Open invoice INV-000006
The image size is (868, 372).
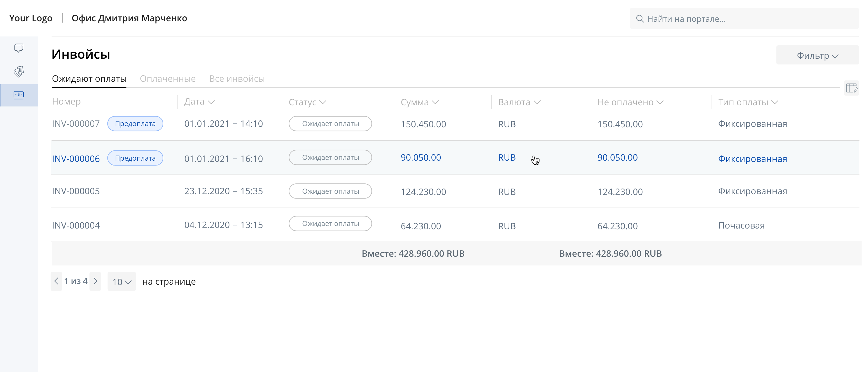(76, 159)
